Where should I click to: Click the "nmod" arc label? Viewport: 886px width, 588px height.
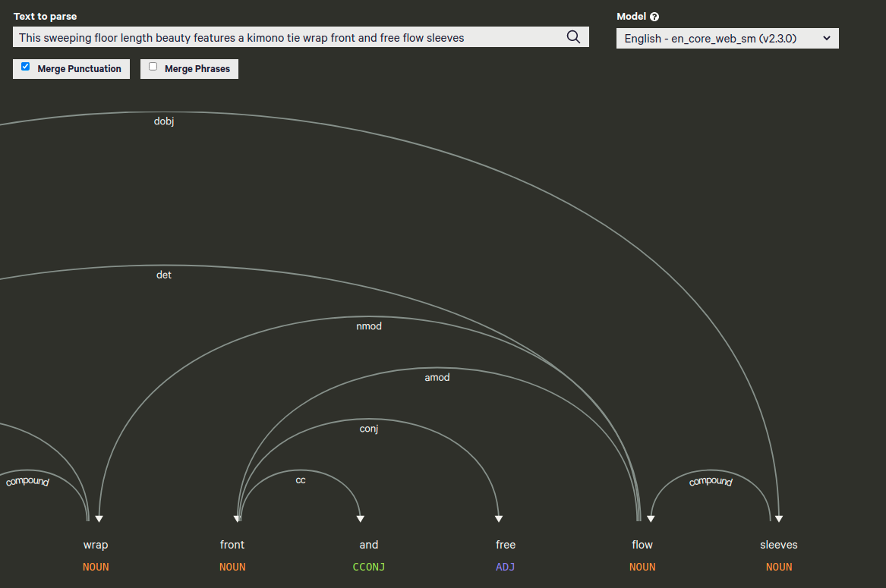pyautogui.click(x=369, y=326)
